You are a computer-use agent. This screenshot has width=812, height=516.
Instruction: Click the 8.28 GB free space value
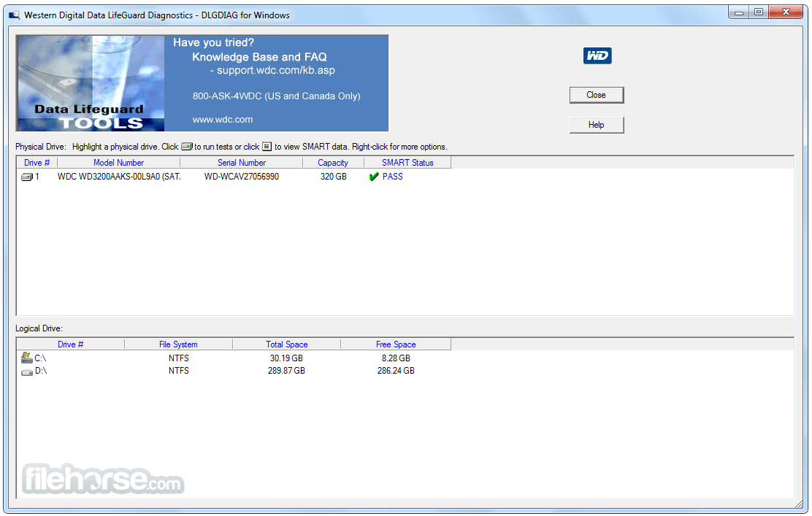397,358
